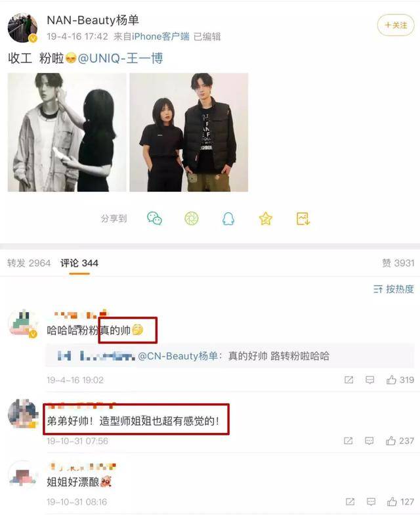
Task: Like the comment with 237 likes
Action: (400, 441)
